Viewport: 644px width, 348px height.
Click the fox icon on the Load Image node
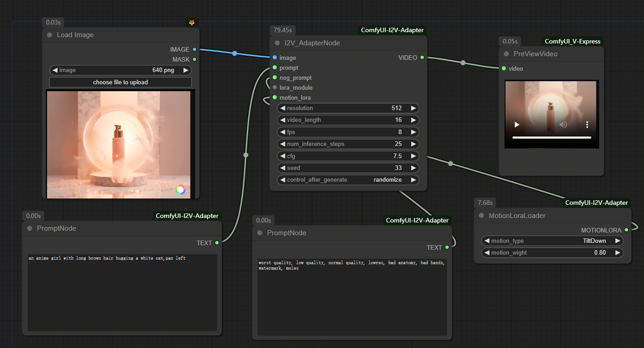click(192, 21)
